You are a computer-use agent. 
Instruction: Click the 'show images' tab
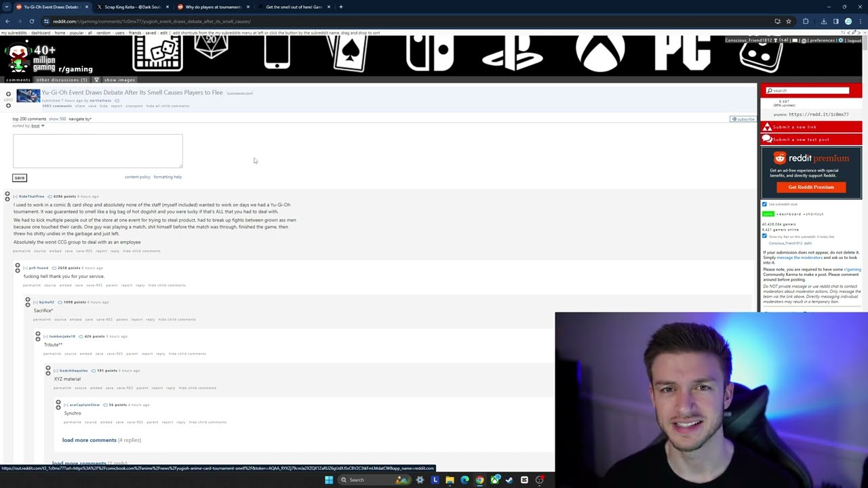(119, 80)
